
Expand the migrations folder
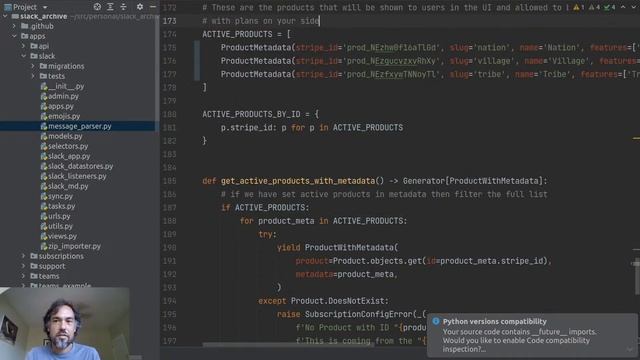[x=33, y=66]
